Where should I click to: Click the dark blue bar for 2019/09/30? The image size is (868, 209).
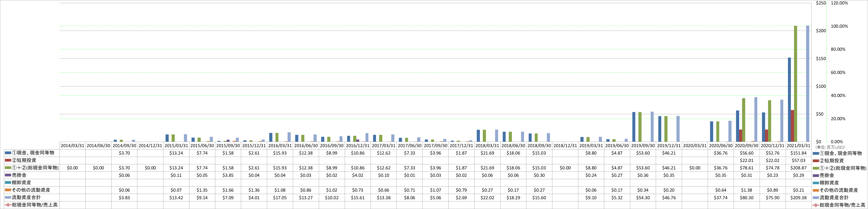point(634,127)
